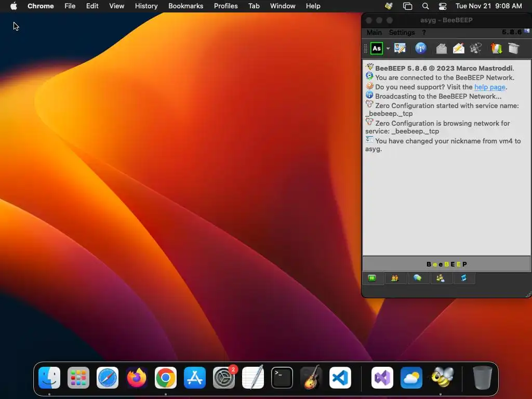The height and width of the screenshot is (399, 532).
Task: Open the ? help menu in BeeBEEP
Action: click(424, 32)
